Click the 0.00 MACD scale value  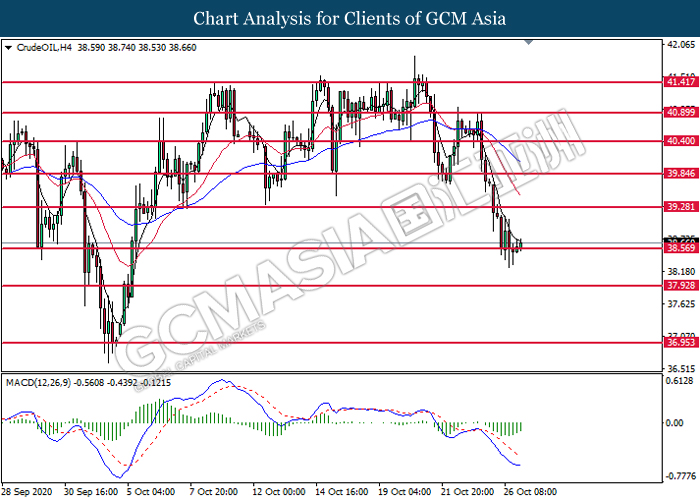pos(674,423)
